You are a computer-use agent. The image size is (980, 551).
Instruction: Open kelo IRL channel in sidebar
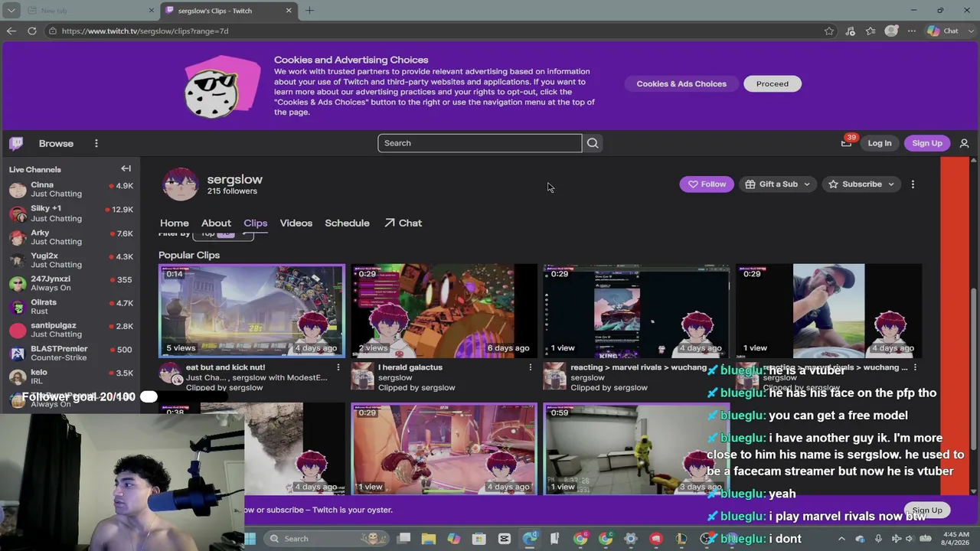tap(70, 377)
